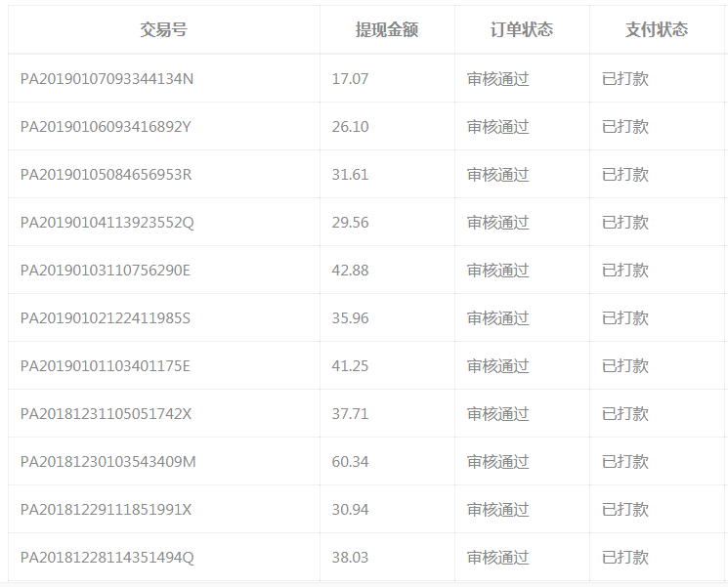Select transaction PA20181230103543409M
This screenshot has width=728, height=587.
[x=107, y=462]
